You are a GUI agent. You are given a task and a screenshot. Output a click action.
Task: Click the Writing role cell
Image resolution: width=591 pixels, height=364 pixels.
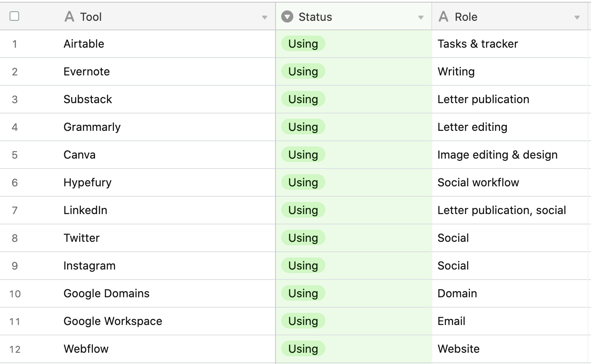point(510,71)
